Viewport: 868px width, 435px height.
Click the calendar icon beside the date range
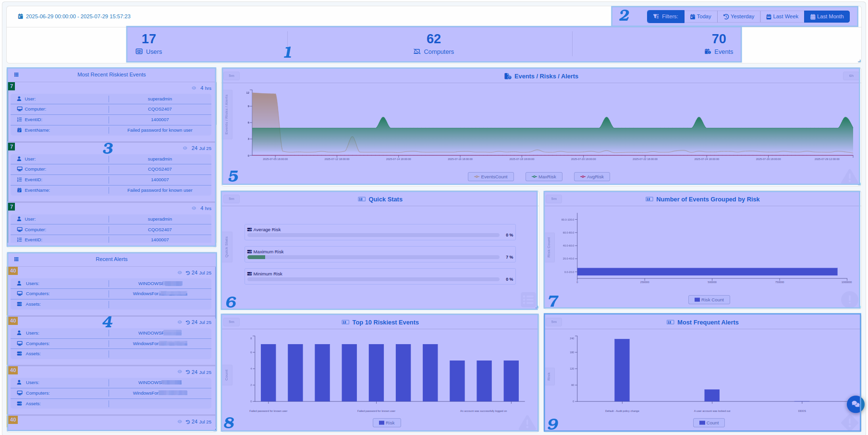click(20, 16)
